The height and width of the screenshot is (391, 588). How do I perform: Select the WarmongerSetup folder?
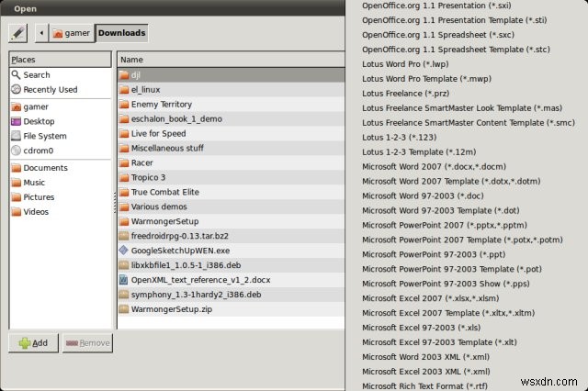point(231,221)
